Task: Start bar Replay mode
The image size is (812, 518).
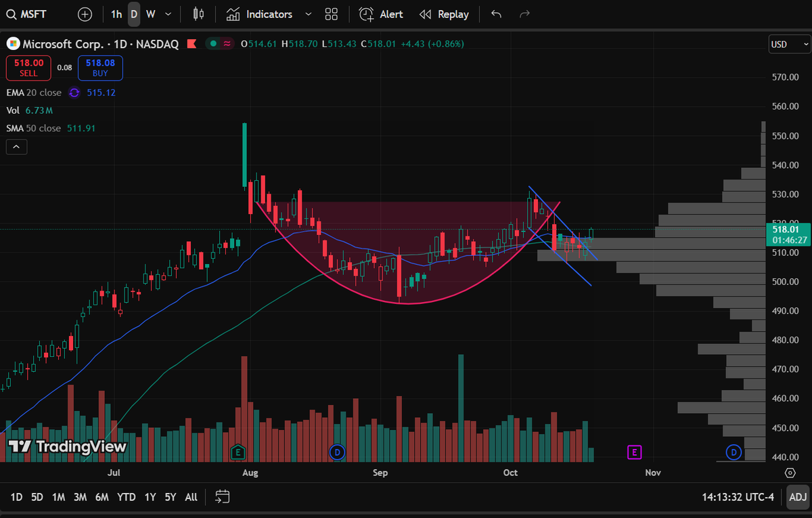Action: (444, 14)
